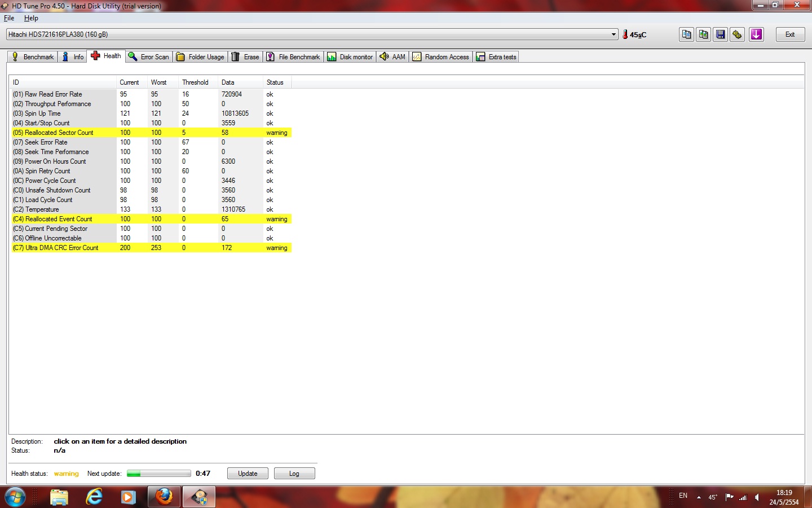This screenshot has width=812, height=508.
Task: Select '(C1) Load Cycle Count' row
Action: coord(151,200)
